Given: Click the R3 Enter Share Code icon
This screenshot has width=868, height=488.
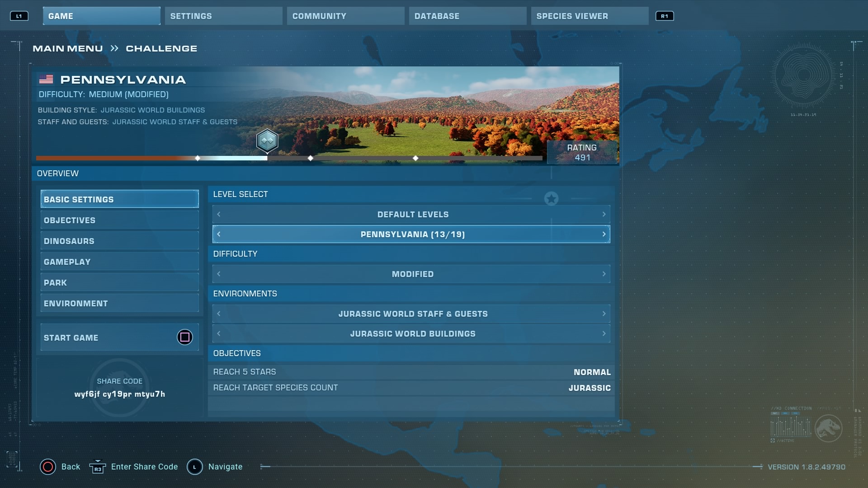Looking at the screenshot, I should pos(98,467).
